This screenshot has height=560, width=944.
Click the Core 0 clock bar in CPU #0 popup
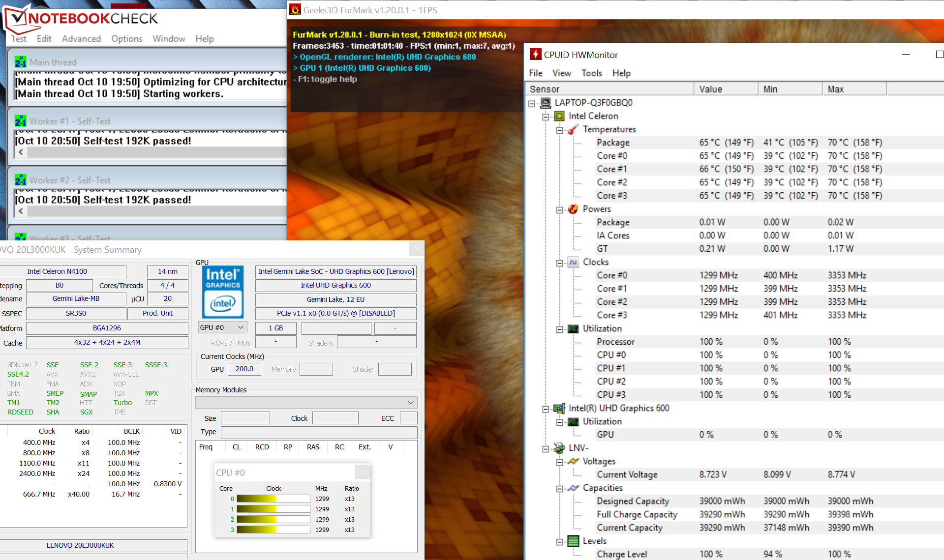273,499
